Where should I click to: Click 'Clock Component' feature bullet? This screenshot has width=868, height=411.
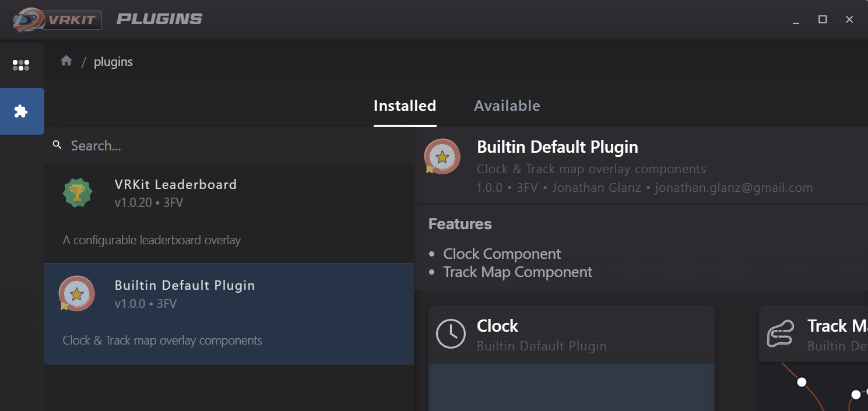(502, 254)
